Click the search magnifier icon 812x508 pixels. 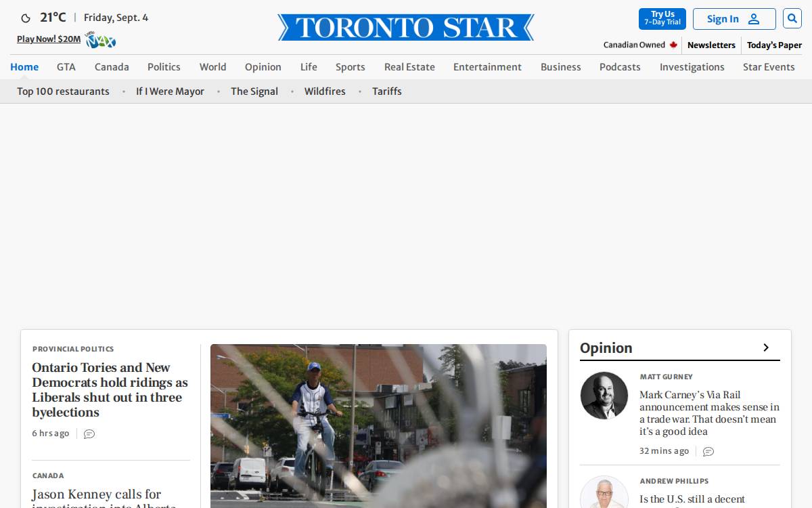pyautogui.click(x=792, y=18)
